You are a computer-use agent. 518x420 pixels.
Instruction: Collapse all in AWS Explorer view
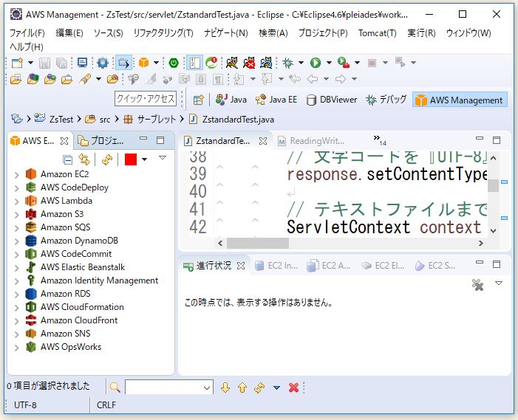(68, 160)
